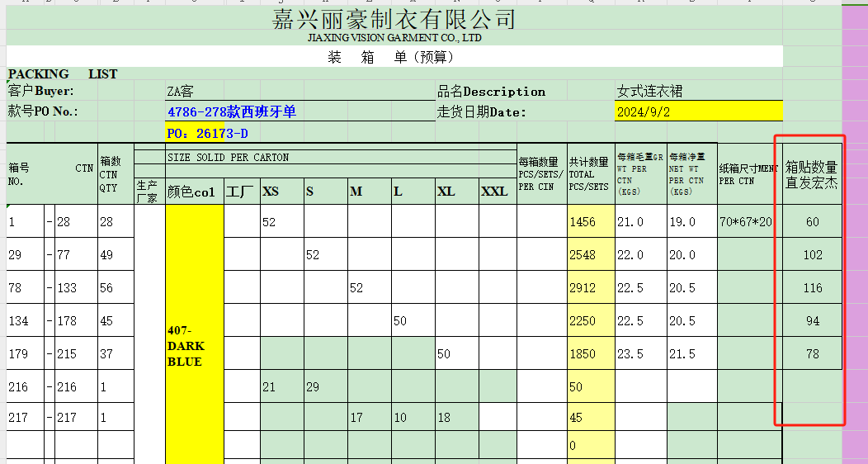This screenshot has width=868, height=464.
Task: Select the PO：26173-D cell
Action: [x=207, y=133]
